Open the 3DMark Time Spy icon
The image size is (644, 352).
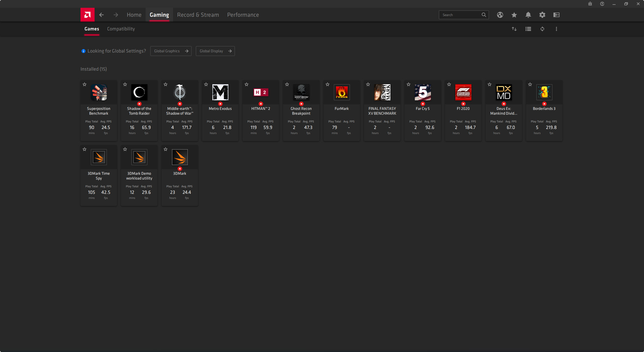pos(99,157)
